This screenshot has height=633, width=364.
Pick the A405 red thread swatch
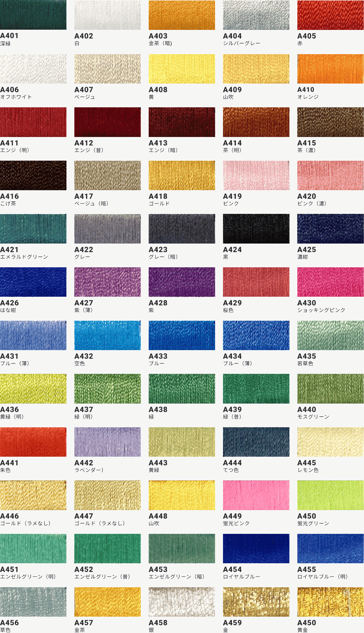click(x=330, y=15)
